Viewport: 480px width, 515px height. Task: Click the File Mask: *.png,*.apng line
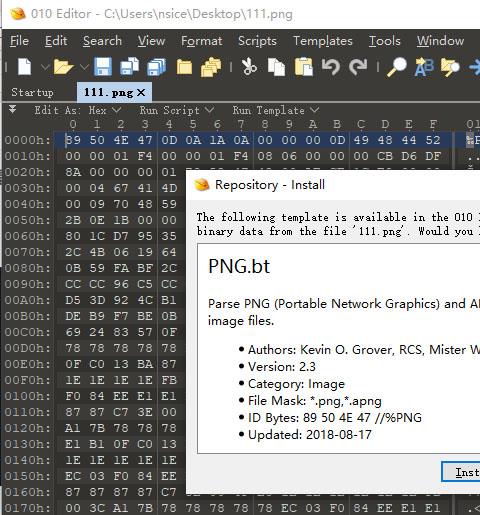(x=315, y=401)
